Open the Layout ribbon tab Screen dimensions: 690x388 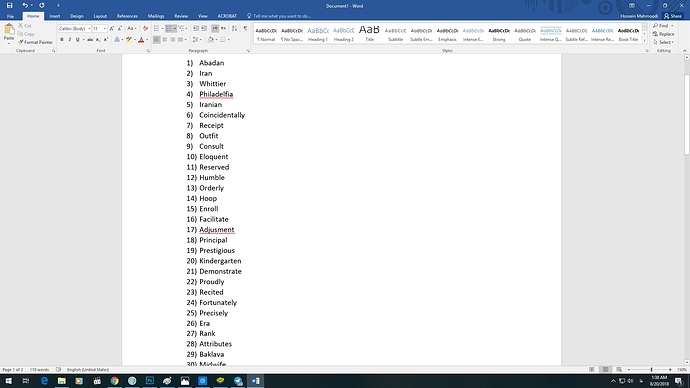(100, 16)
